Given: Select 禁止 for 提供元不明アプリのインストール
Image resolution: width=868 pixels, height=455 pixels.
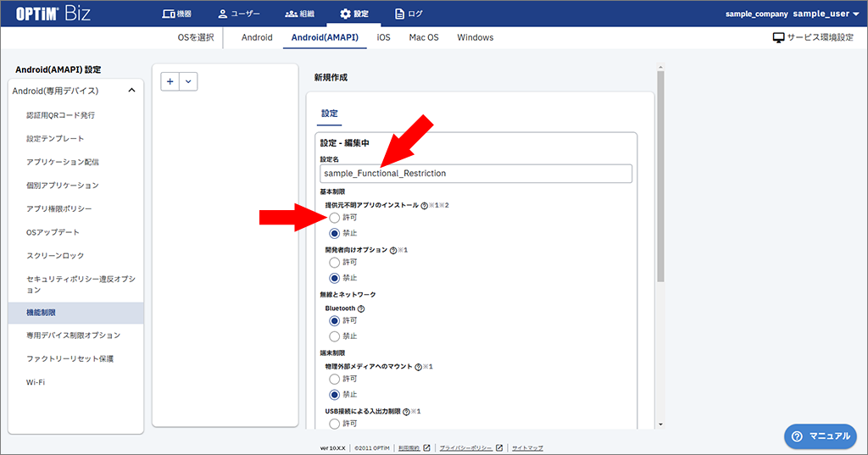Looking at the screenshot, I should click(334, 234).
